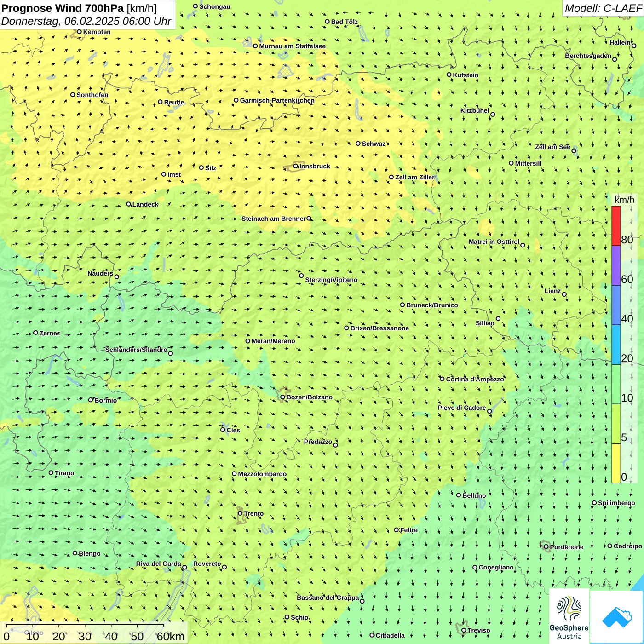
Task: Click the Bozen/Bolzano city marker
Action: coord(282,397)
